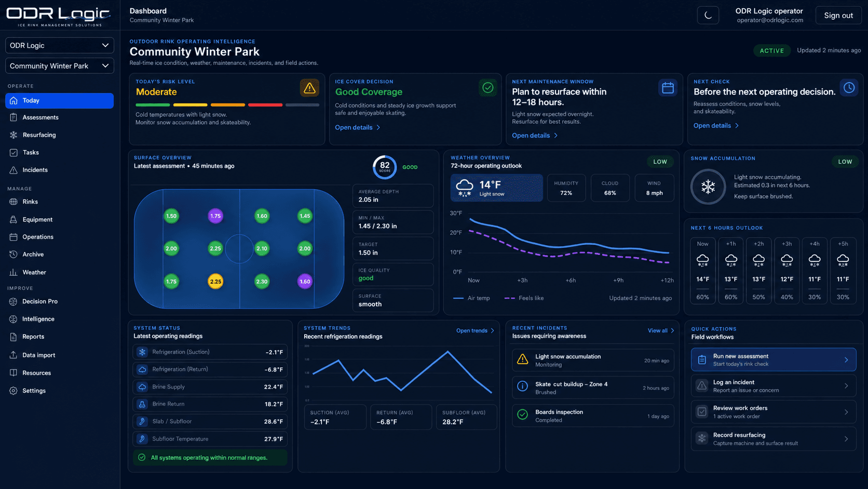Screen dimensions: 868x489
Task: Select the purple 1.75 depth marker
Action: pos(215,216)
